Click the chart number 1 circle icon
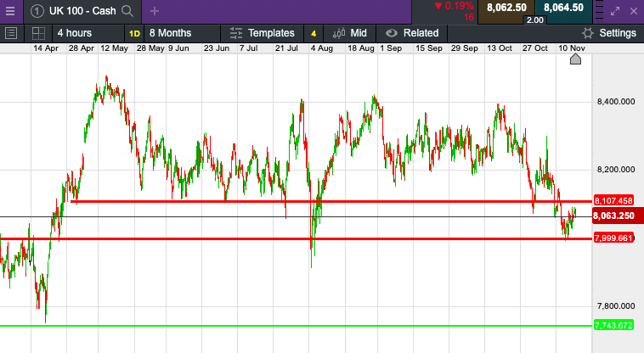Image resolution: width=644 pixels, height=353 pixels. click(37, 11)
